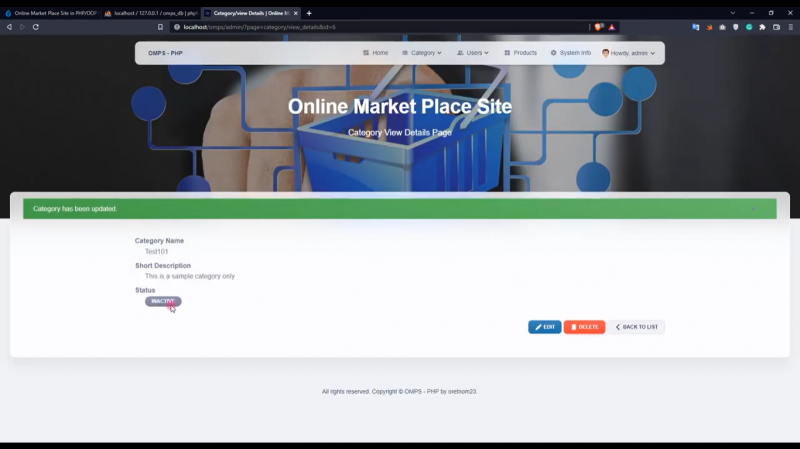Click the Products grid icon in navbar
The height and width of the screenshot is (449, 800).
click(507, 53)
